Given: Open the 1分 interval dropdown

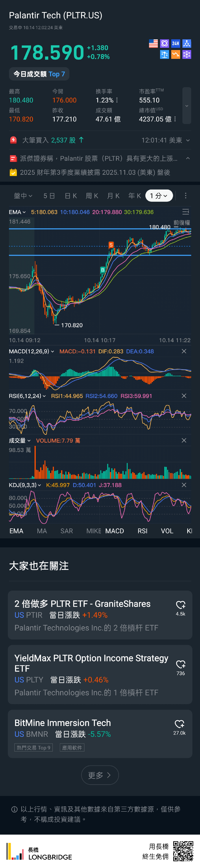Looking at the screenshot, I should (x=159, y=196).
